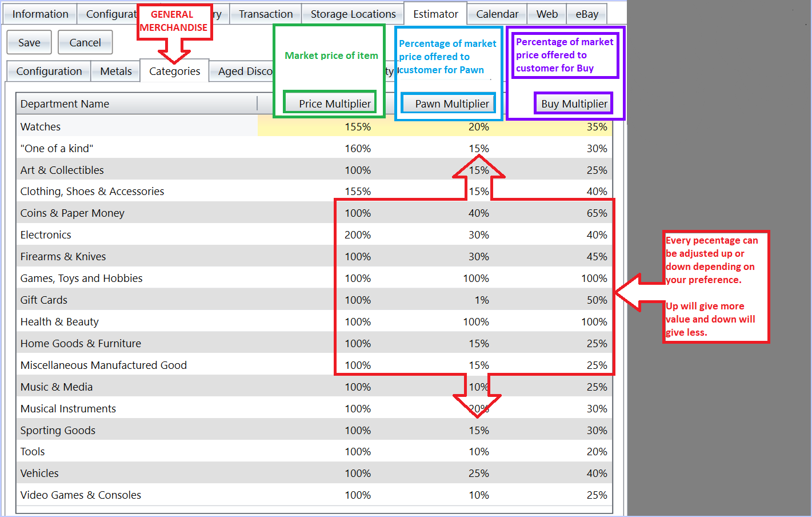
Task: Switch to the Web tab
Action: (547, 14)
